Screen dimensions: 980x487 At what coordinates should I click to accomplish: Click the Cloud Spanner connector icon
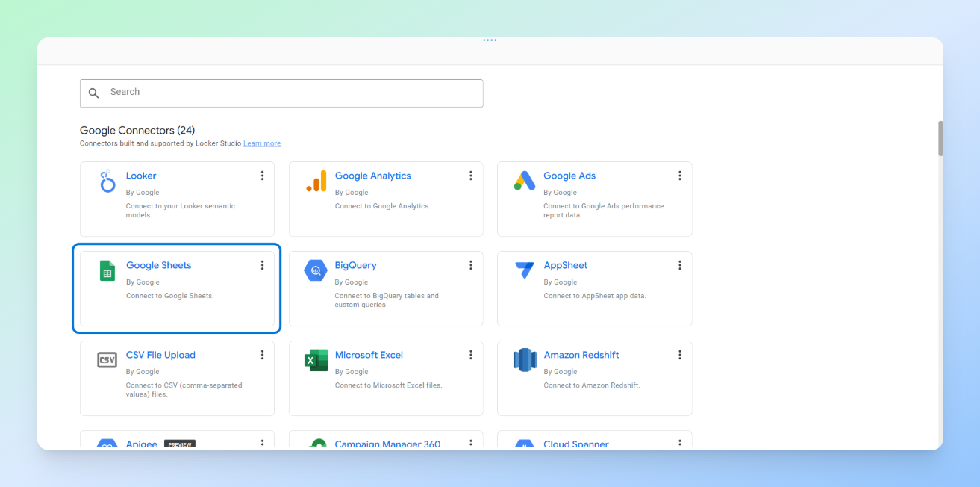click(x=525, y=444)
